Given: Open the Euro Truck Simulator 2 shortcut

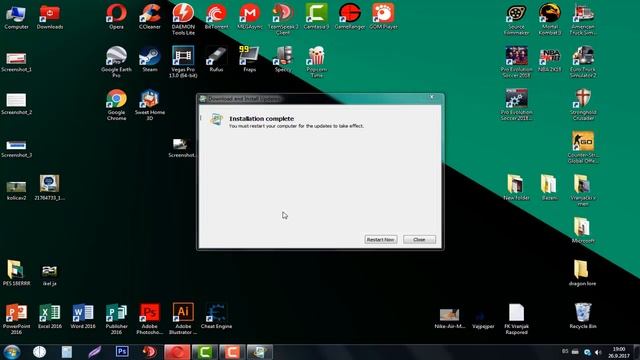Looking at the screenshot, I should pos(583,62).
